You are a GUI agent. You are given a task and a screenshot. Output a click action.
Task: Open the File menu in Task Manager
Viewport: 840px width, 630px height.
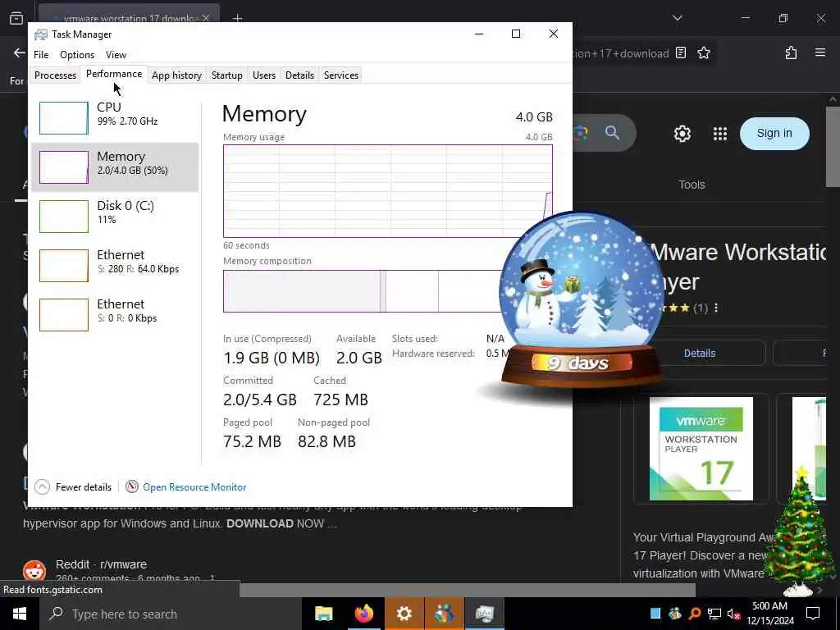point(41,55)
